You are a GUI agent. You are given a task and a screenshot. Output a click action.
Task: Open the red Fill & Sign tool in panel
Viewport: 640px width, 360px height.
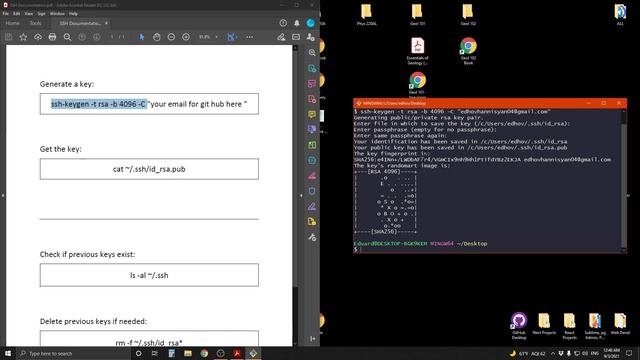coord(312,176)
